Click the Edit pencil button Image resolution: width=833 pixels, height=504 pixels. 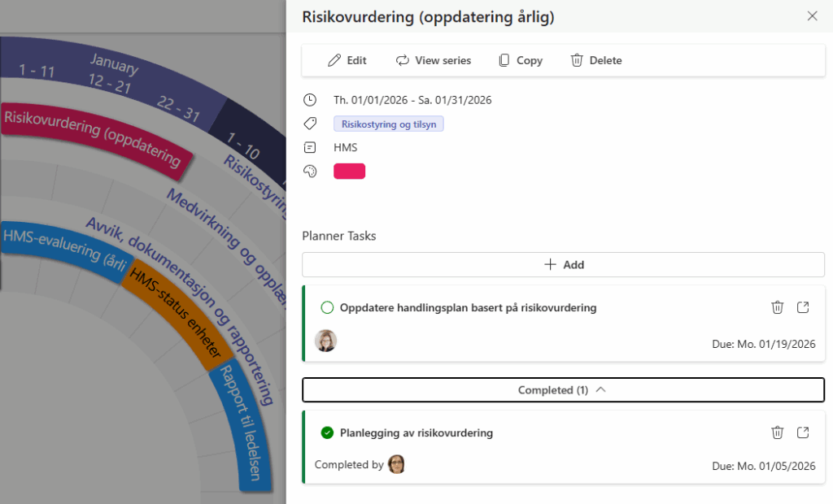pyautogui.click(x=347, y=60)
